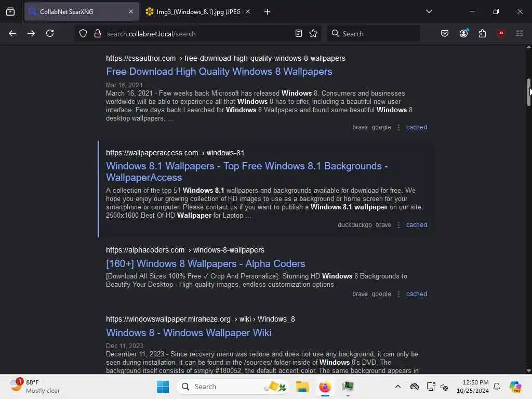
Task: Open Firefox View tab overview icon
Action: coord(10,11)
